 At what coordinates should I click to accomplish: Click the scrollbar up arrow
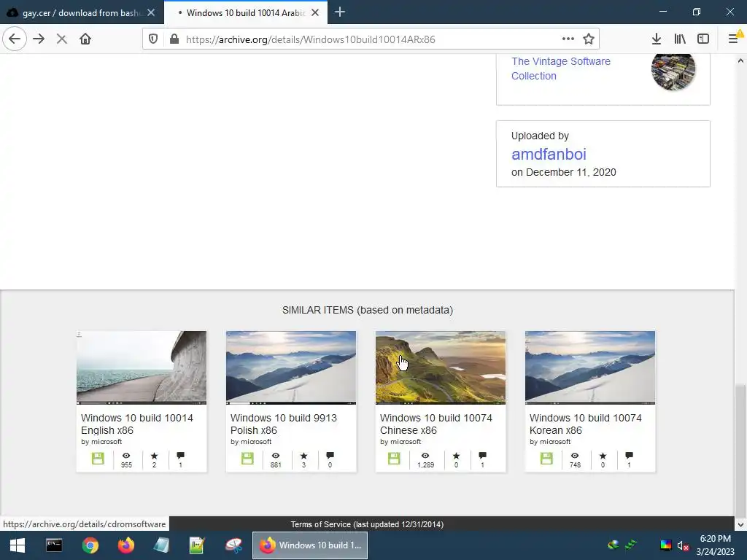(x=740, y=61)
